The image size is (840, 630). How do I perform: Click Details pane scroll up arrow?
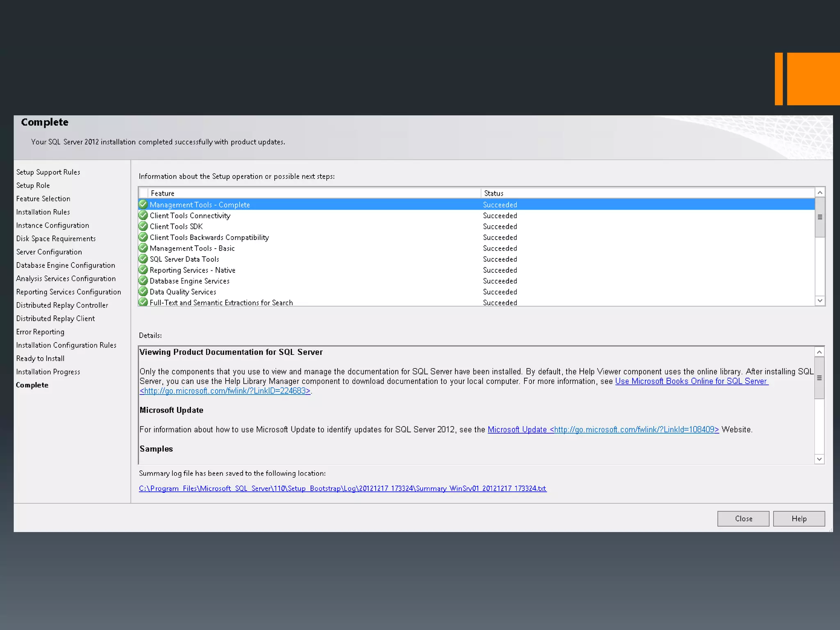pyautogui.click(x=819, y=352)
